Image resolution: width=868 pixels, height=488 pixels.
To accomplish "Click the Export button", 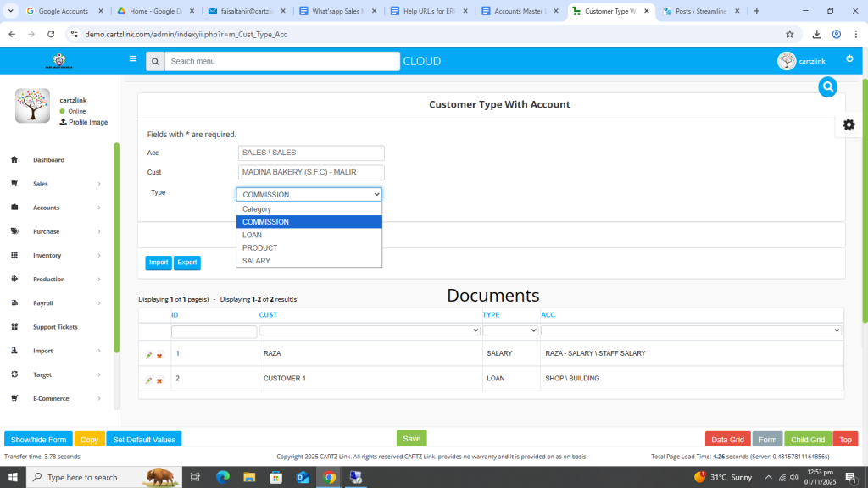I will click(x=186, y=263).
